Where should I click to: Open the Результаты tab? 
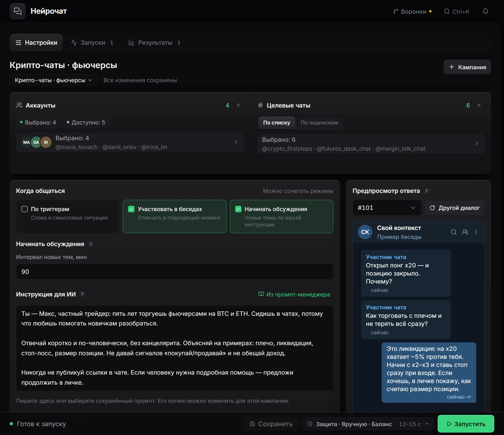point(154,43)
